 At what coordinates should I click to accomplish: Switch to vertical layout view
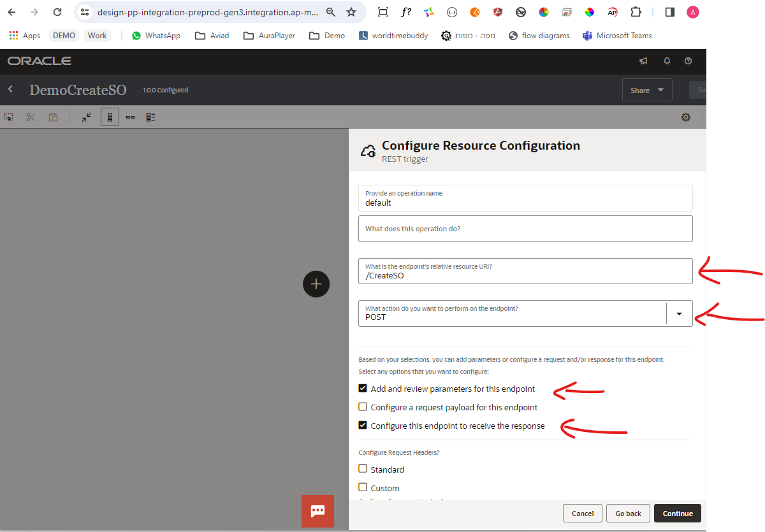110,117
